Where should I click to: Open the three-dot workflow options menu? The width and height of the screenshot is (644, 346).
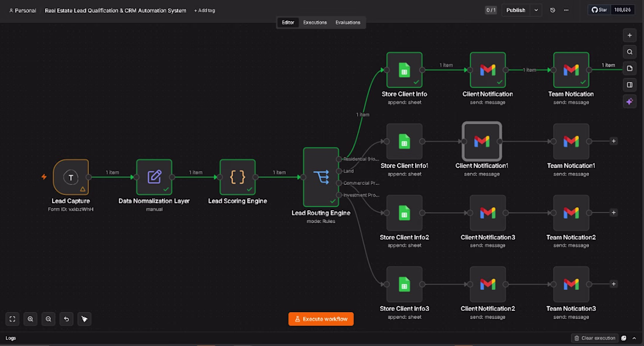click(566, 11)
